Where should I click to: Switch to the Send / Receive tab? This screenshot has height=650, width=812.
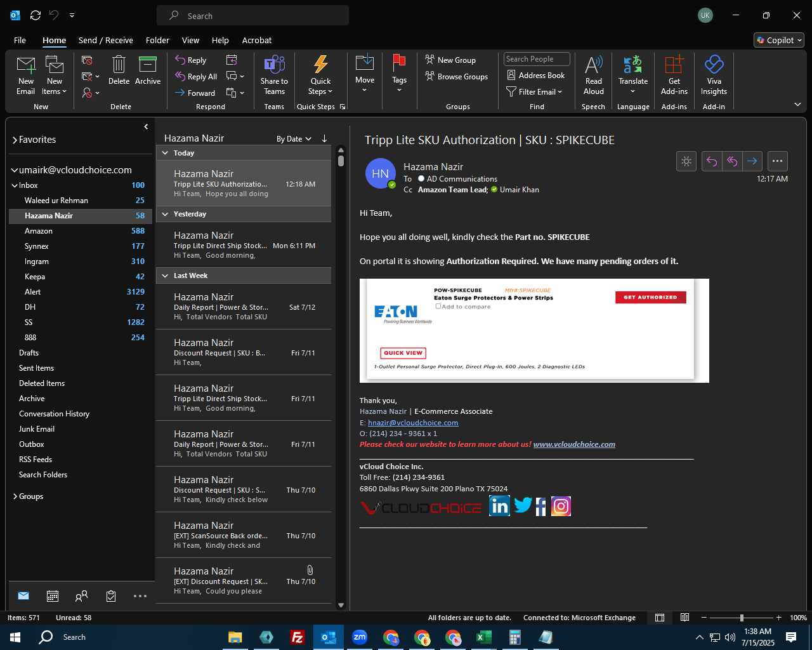click(x=106, y=40)
